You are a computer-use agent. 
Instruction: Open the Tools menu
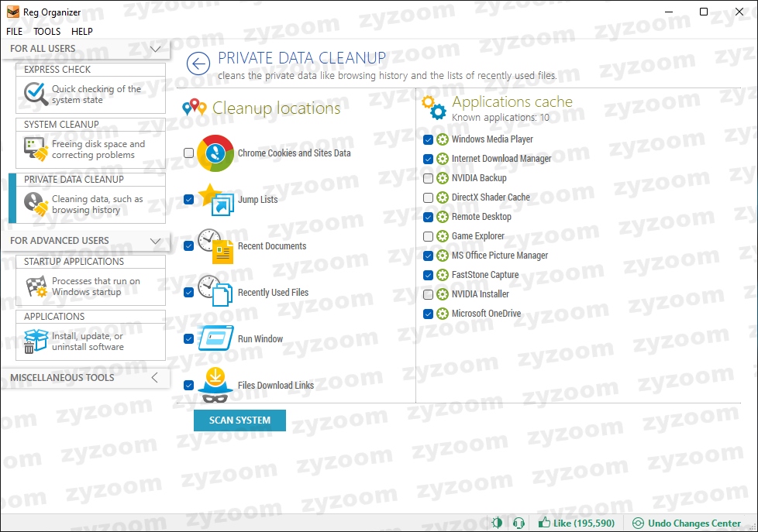(47, 32)
